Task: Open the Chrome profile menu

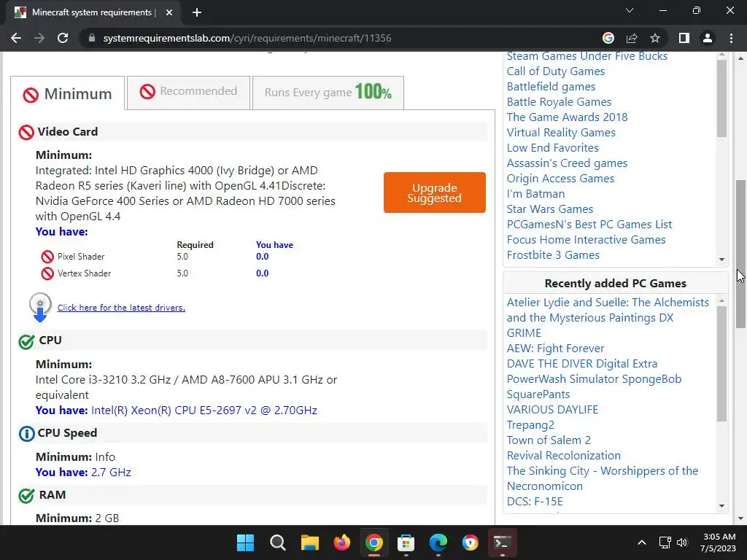Action: 708,38
